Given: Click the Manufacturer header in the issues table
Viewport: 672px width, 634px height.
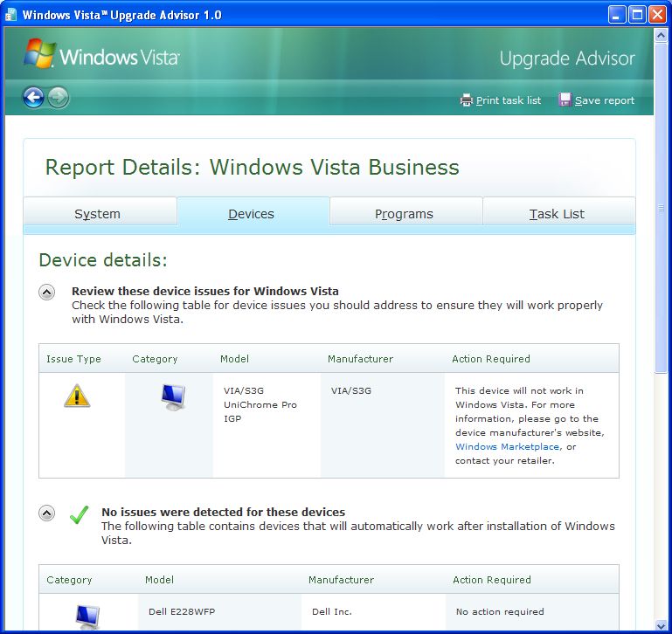Looking at the screenshot, I should click(360, 359).
